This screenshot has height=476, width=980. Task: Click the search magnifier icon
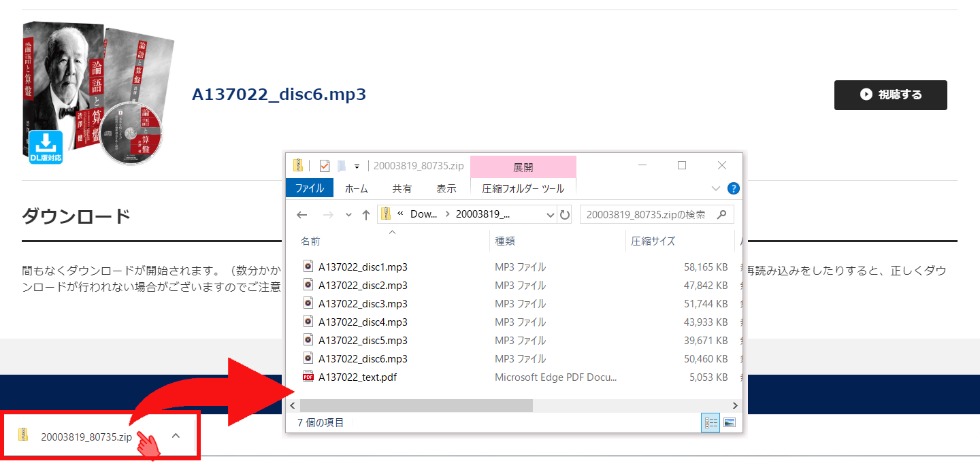coord(722,214)
